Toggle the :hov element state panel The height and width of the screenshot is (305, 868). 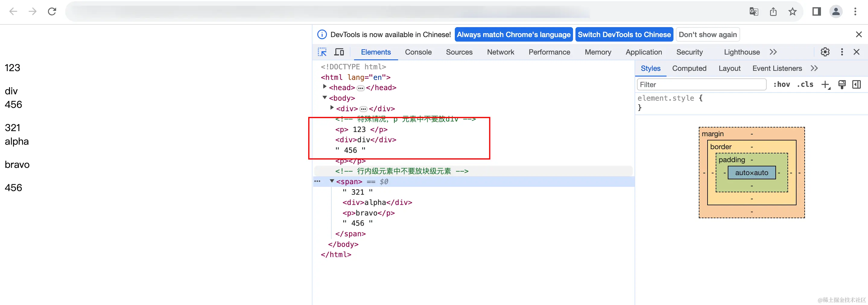781,84
